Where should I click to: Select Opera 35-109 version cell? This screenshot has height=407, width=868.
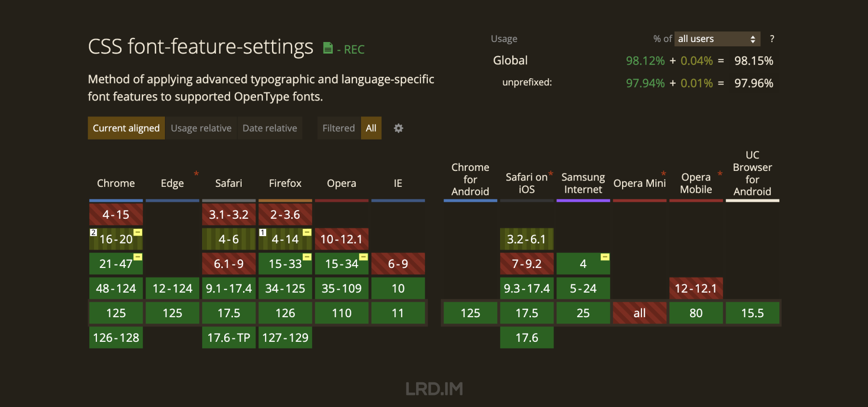point(341,288)
